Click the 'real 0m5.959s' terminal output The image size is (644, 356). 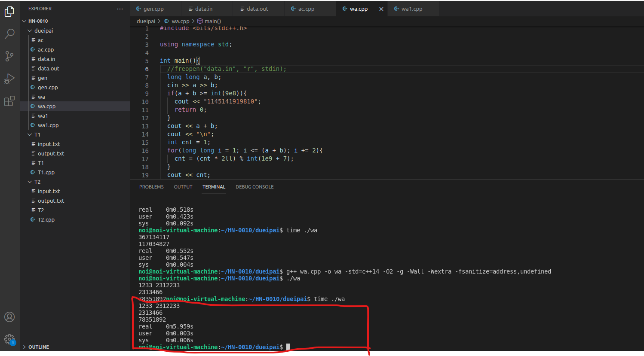[x=166, y=326]
